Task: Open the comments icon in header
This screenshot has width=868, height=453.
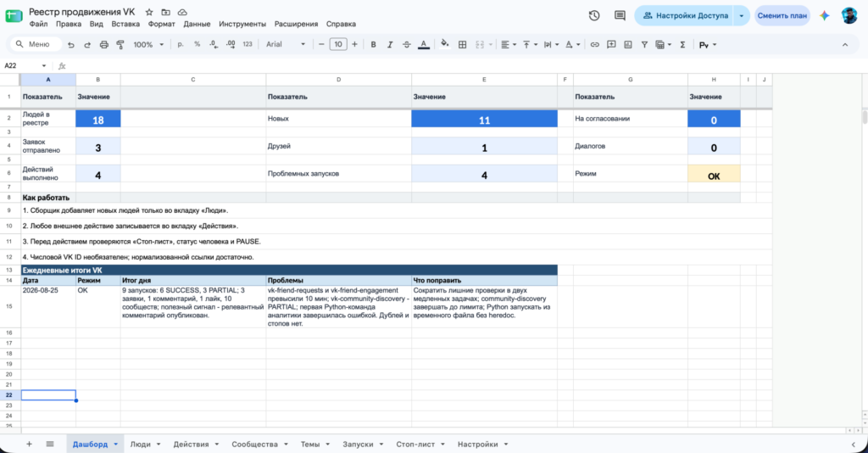Action: (620, 15)
